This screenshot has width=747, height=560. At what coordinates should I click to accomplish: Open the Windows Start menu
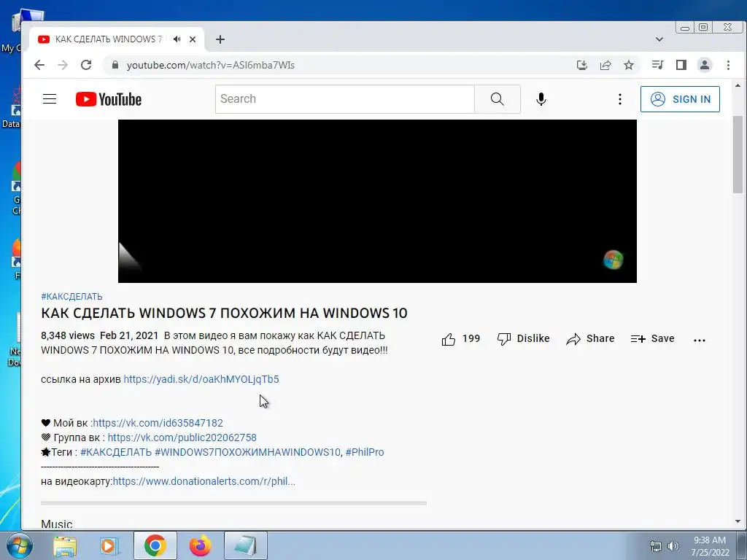(19, 545)
